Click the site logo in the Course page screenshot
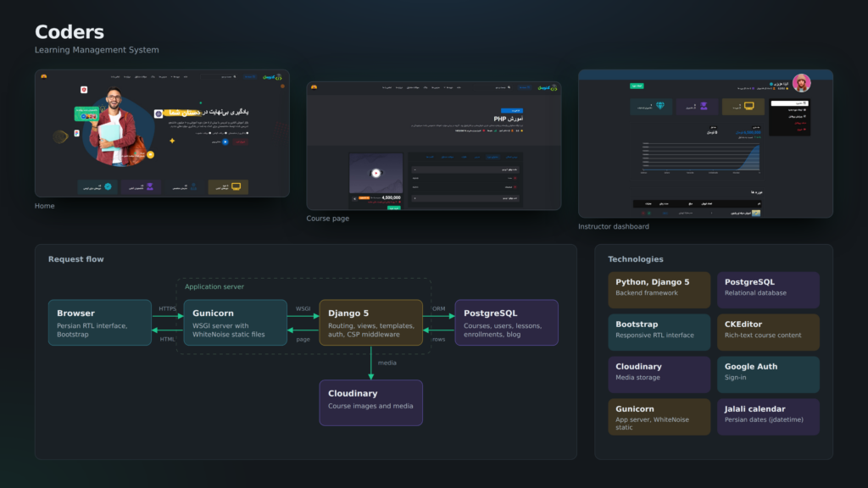The height and width of the screenshot is (488, 868). pos(547,87)
